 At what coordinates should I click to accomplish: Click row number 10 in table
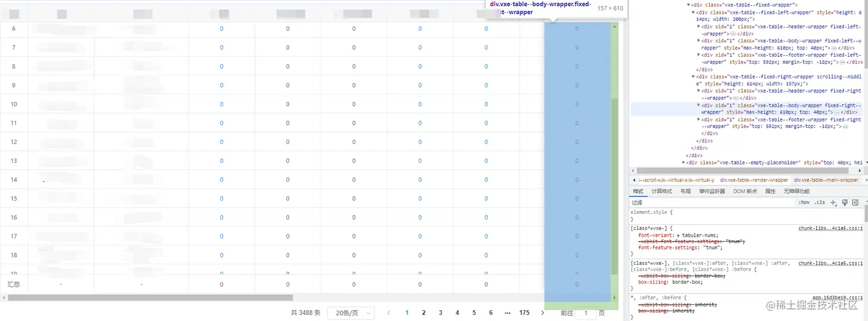(x=14, y=104)
